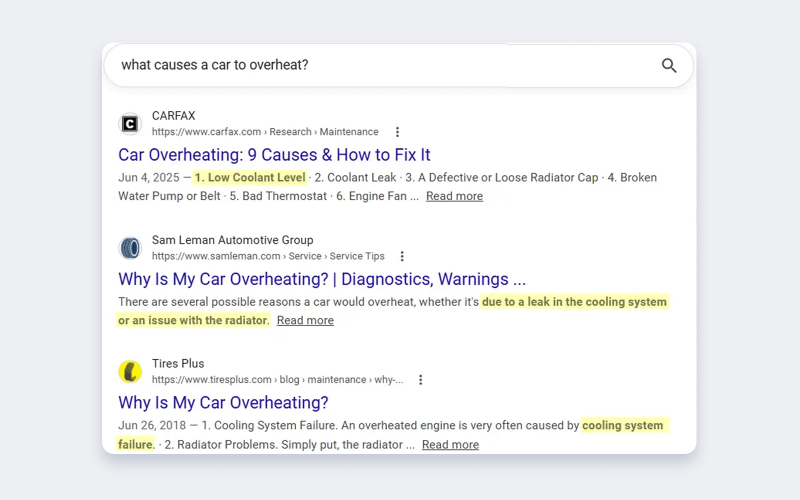The width and height of the screenshot is (800, 500).
Task: Open the Tires Plus 'Why Is My Car Overheating?' title
Action: [x=223, y=403]
